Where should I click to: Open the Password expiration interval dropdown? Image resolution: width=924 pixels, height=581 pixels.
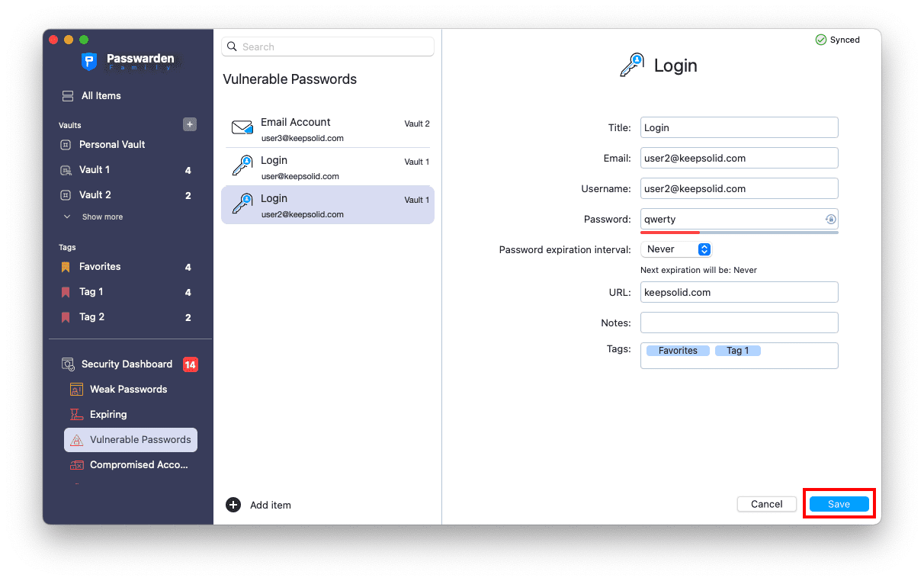676,249
